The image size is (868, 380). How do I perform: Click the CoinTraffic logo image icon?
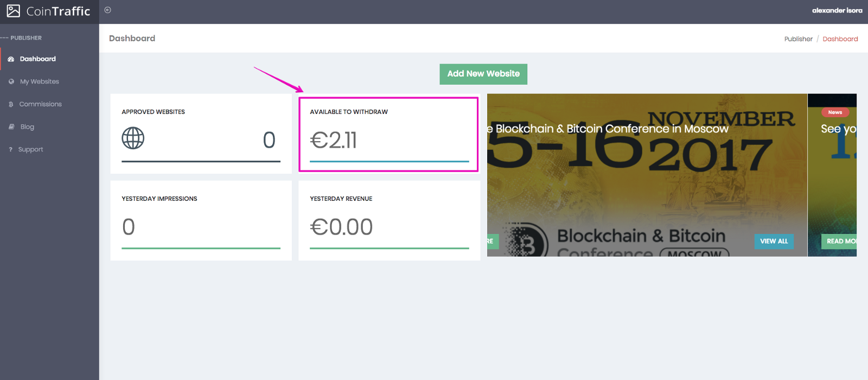pyautogui.click(x=14, y=11)
